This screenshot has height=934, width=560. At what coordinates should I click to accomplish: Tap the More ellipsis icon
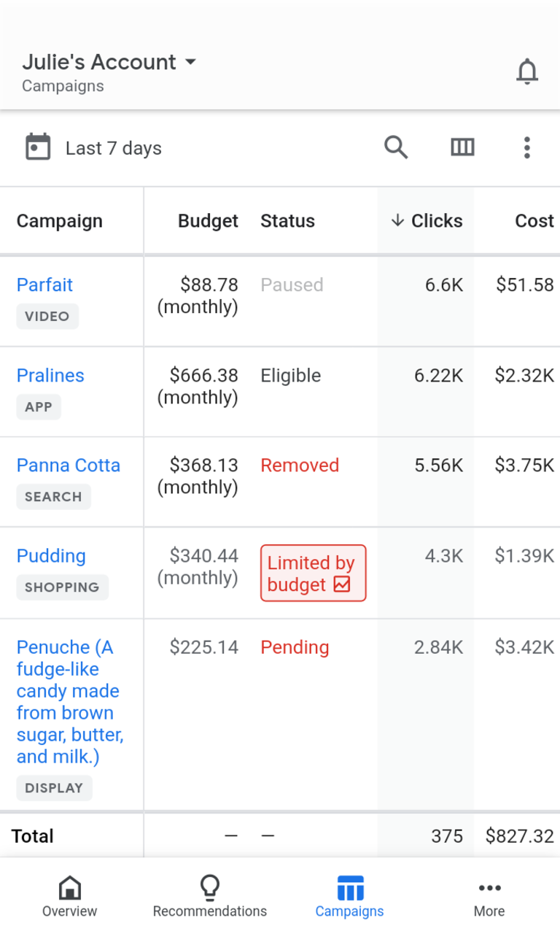(x=489, y=887)
